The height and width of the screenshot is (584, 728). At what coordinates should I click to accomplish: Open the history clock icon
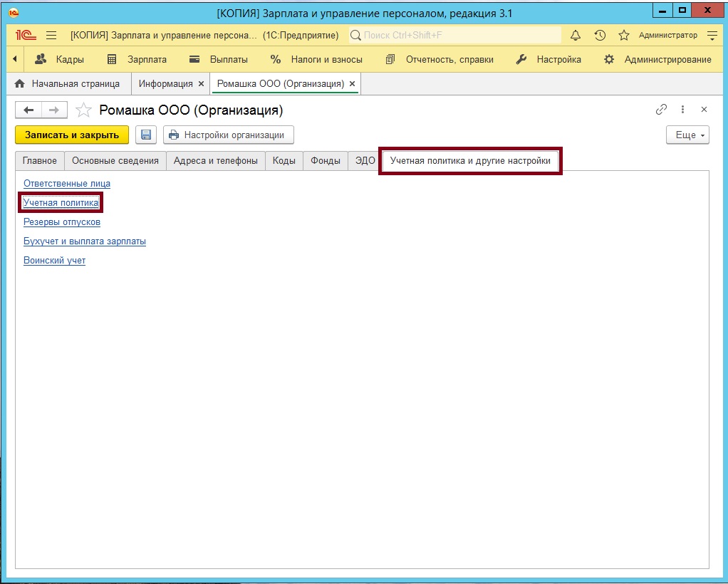[600, 35]
